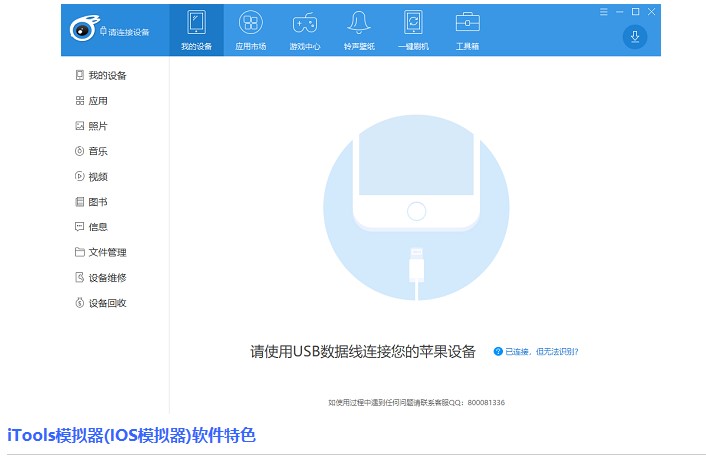Open 设备维修 device repair in sidebar

click(101, 277)
